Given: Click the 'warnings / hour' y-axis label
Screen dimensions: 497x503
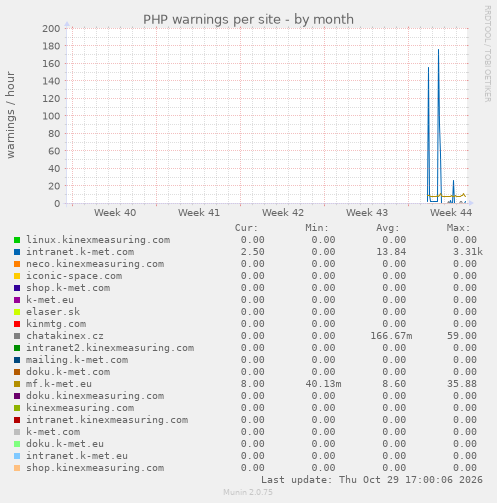Looking at the screenshot, I should [10, 115].
